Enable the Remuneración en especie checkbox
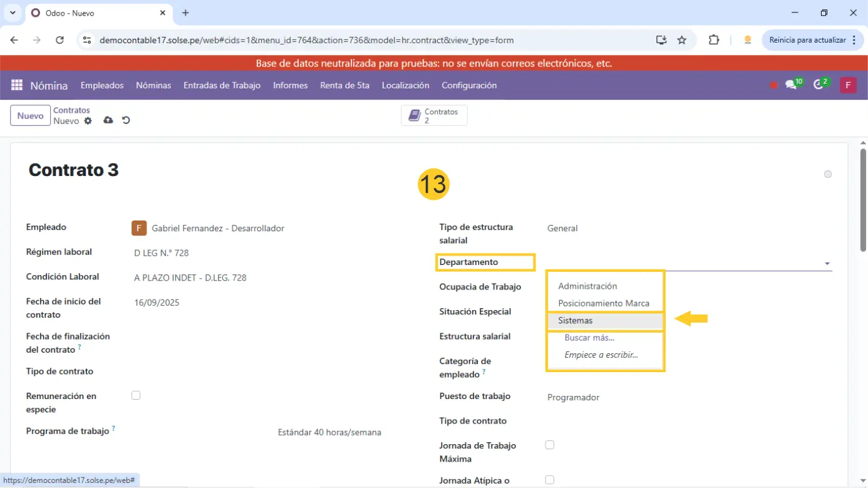868x488 pixels. point(136,395)
